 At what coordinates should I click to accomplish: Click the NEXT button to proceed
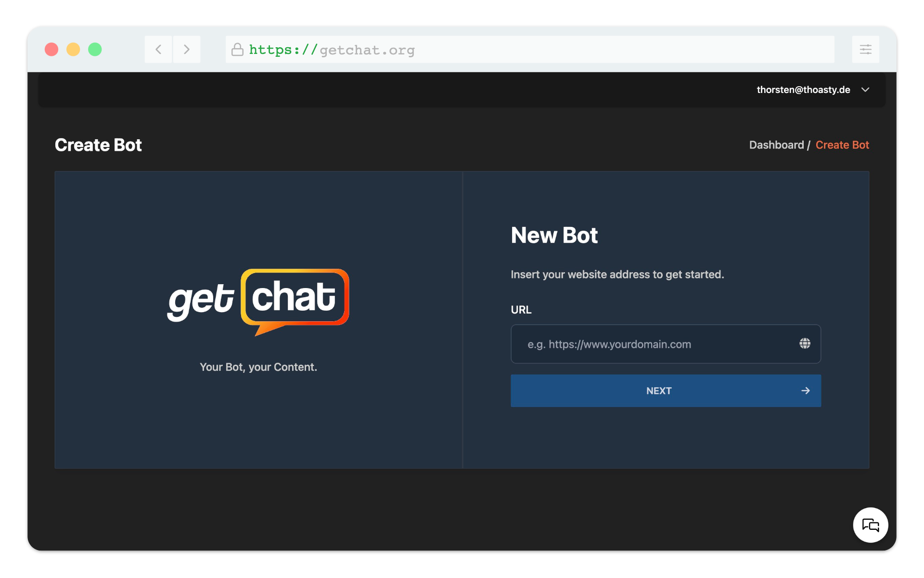click(665, 391)
